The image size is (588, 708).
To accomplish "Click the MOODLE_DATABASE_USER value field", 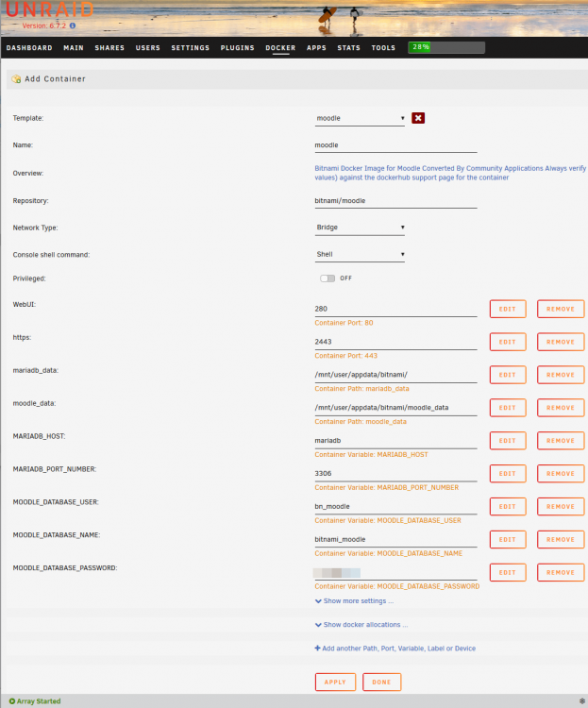I will (x=395, y=507).
